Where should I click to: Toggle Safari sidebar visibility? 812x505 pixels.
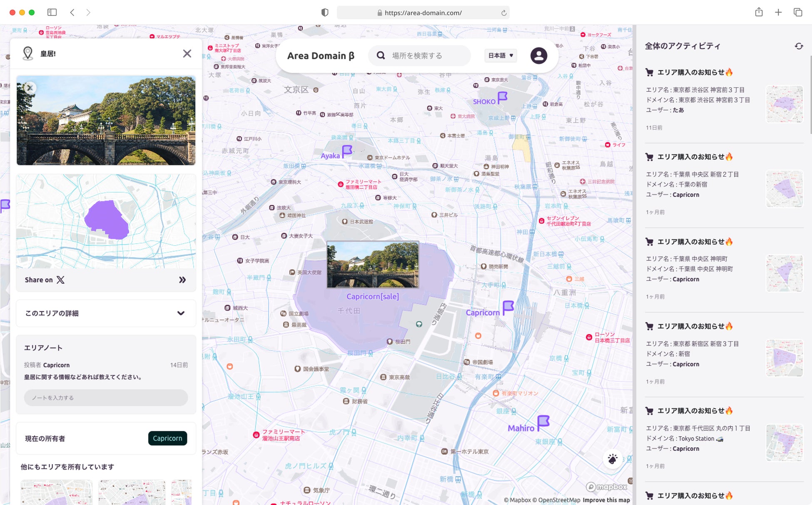pyautogui.click(x=52, y=12)
